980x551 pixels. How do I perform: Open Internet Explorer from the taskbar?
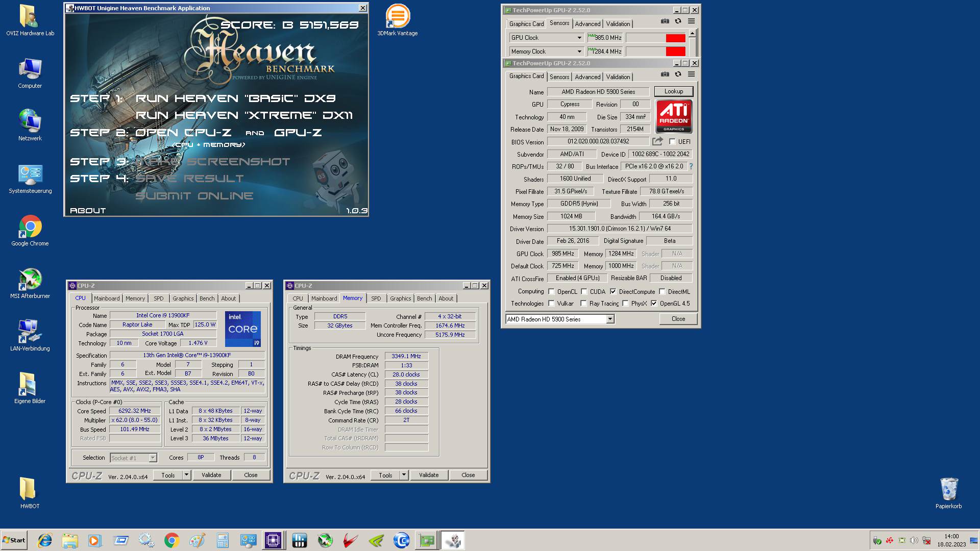[45, 540]
